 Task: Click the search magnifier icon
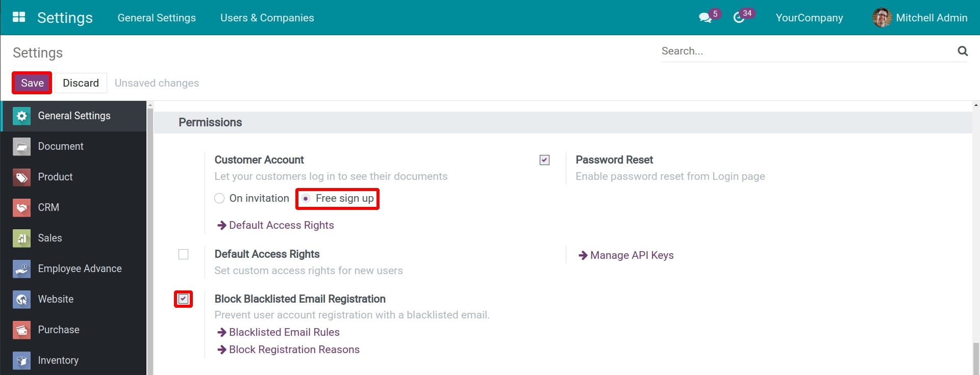962,51
